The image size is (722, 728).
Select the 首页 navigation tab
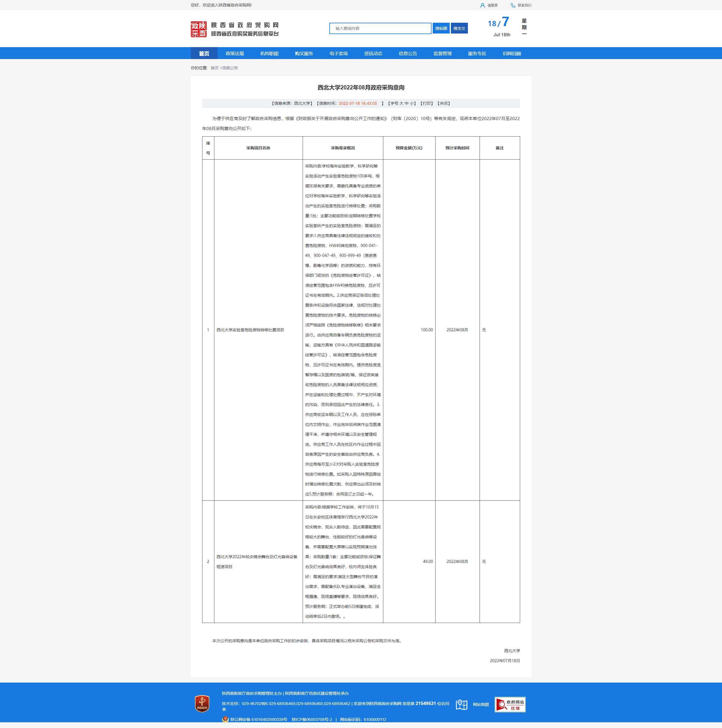[204, 53]
